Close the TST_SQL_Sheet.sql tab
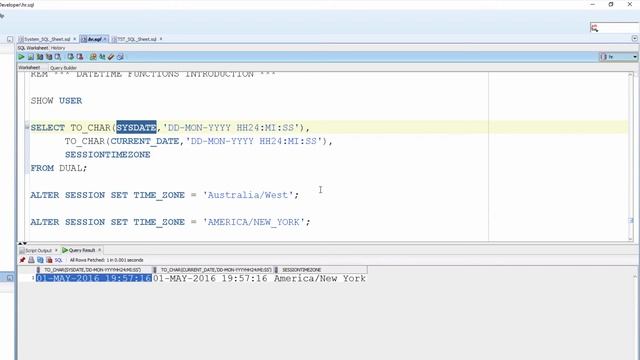Screen dimensions: 640x360 point(161,39)
